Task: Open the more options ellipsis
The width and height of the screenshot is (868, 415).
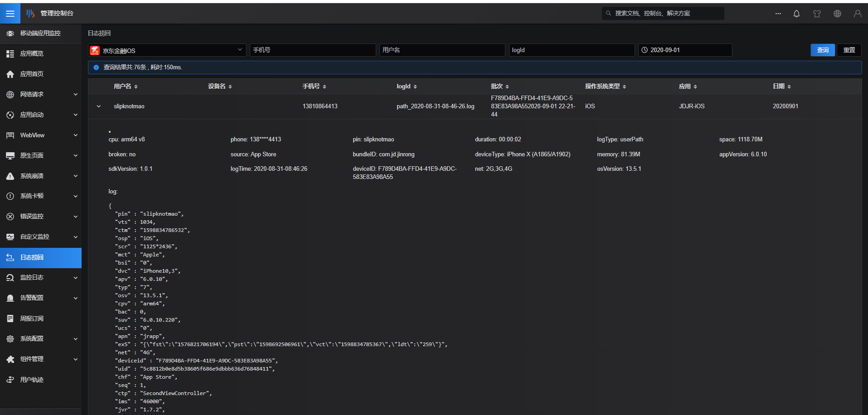Action: (x=778, y=14)
